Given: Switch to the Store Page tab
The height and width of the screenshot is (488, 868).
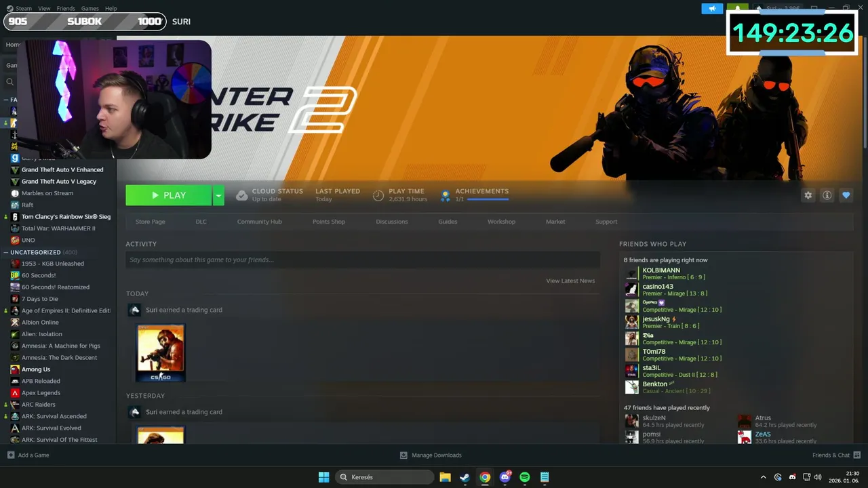Looking at the screenshot, I should (150, 222).
